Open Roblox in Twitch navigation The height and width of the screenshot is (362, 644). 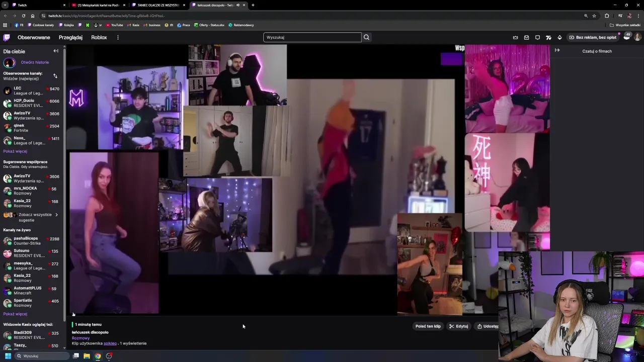(99, 37)
